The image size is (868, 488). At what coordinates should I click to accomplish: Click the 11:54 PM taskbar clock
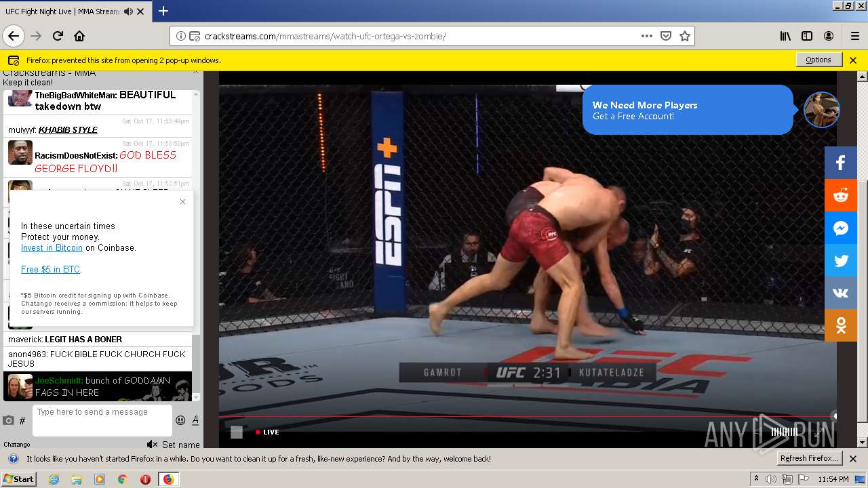(833, 479)
